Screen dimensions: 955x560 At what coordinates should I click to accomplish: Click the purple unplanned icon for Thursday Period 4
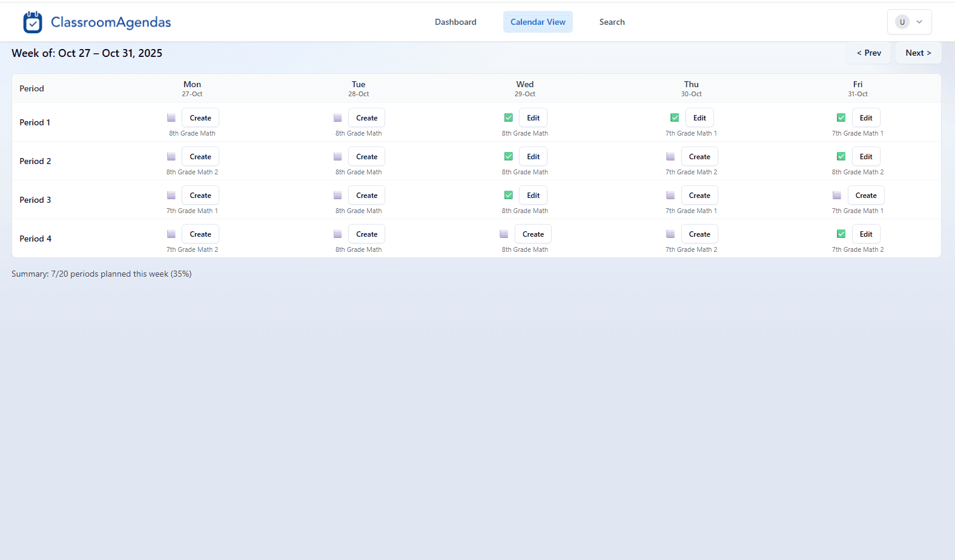[670, 234]
